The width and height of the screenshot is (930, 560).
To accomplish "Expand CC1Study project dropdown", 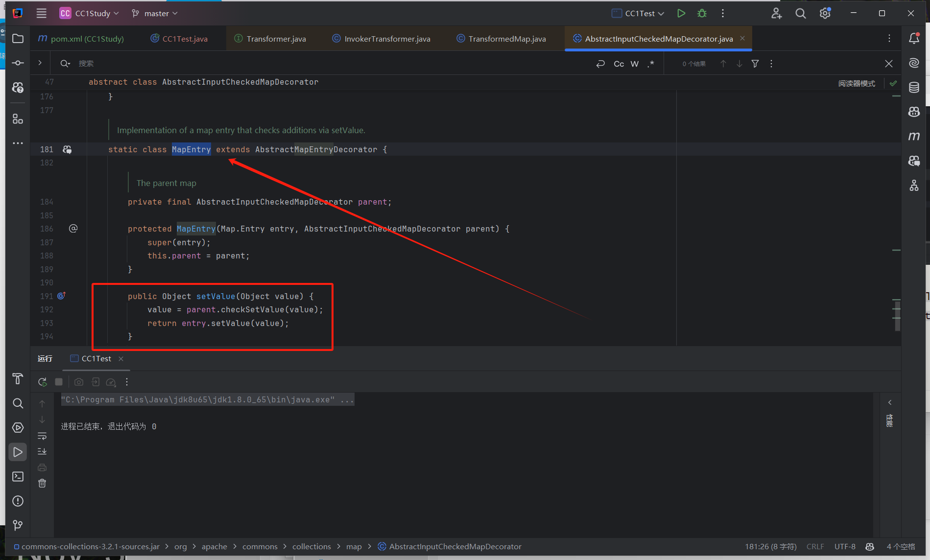I will coord(90,13).
